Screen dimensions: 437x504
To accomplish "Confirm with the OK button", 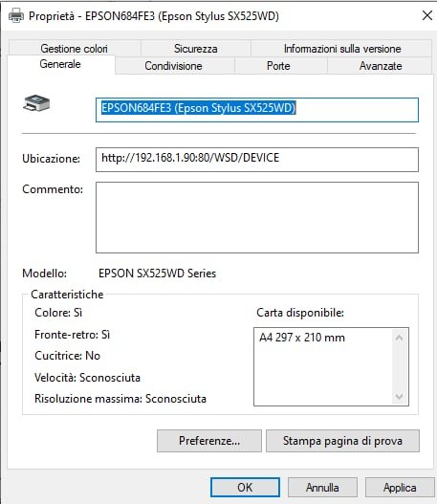I will point(245,488).
